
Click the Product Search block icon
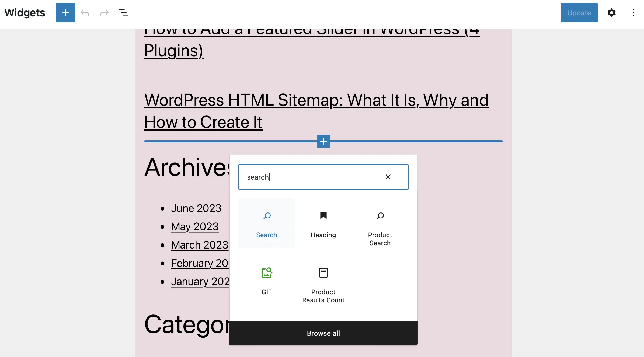[x=380, y=216]
